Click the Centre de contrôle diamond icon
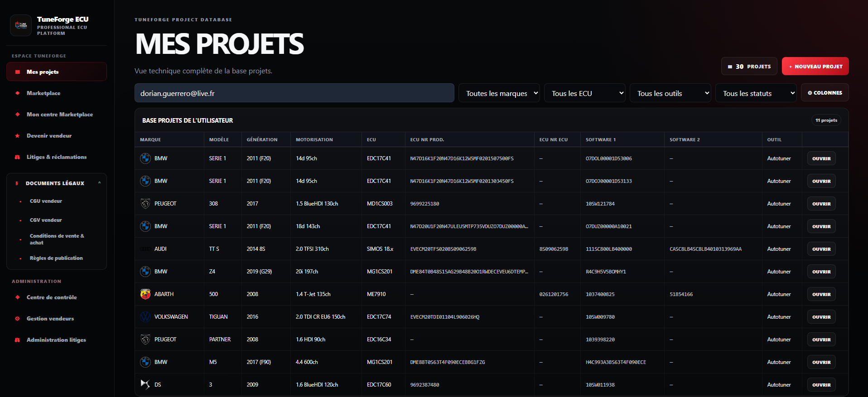This screenshot has height=397, width=868. [x=17, y=297]
